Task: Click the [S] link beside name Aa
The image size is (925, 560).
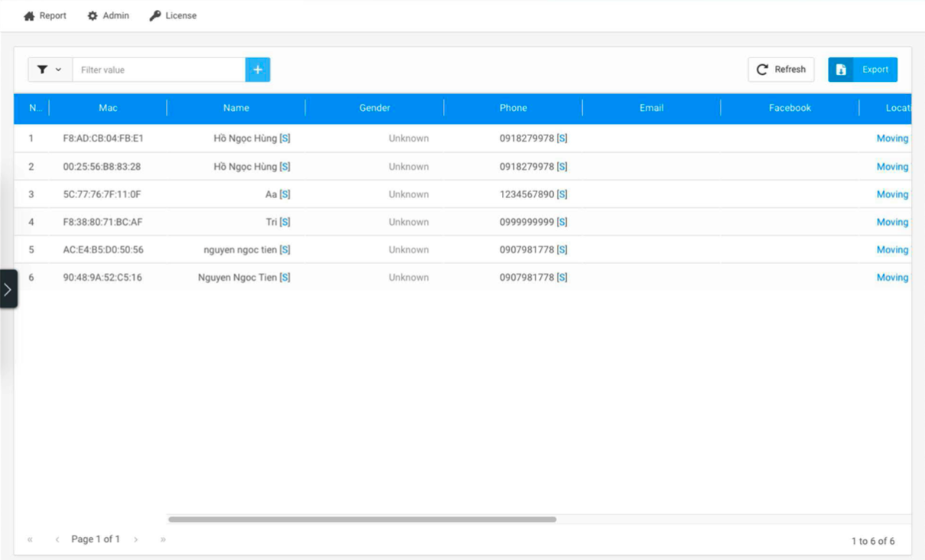Action: click(285, 194)
